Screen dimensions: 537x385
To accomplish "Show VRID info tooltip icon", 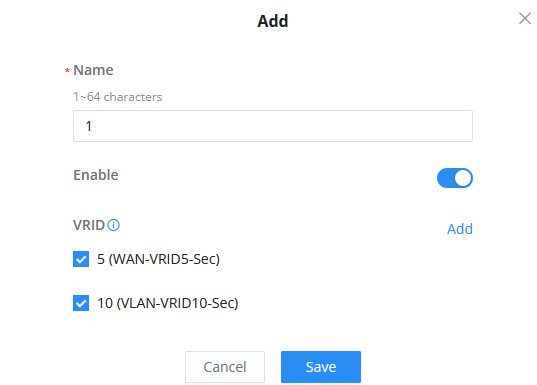I will pyautogui.click(x=113, y=225).
